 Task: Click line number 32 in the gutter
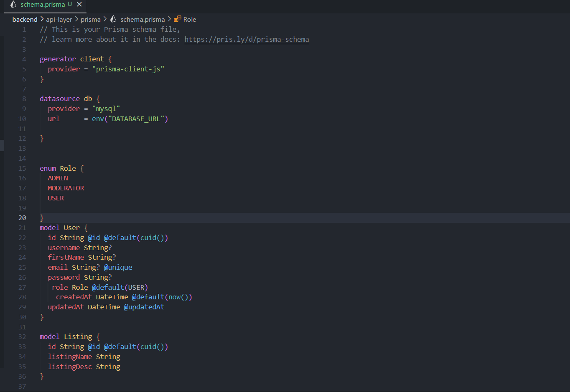(x=22, y=337)
